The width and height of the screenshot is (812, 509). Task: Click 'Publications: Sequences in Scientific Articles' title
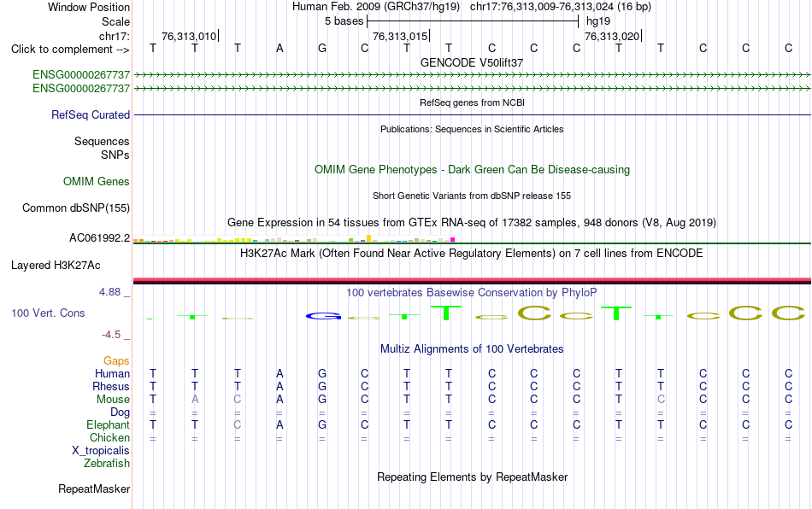click(472, 129)
